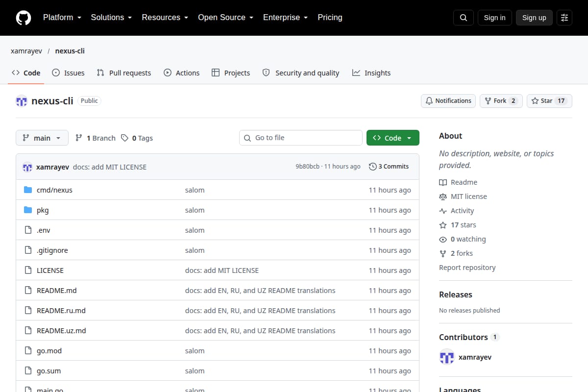
Task: Click the LICENSE file icon
Action: (28, 270)
